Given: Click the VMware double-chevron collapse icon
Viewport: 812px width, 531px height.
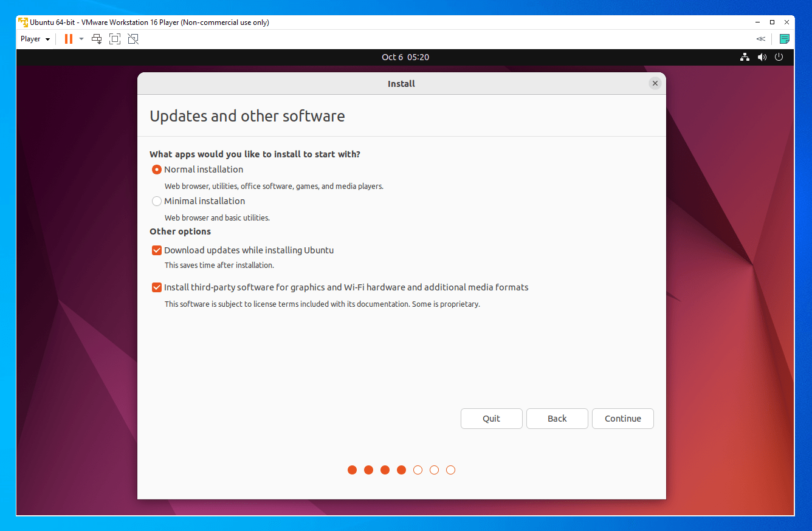Looking at the screenshot, I should pyautogui.click(x=760, y=39).
